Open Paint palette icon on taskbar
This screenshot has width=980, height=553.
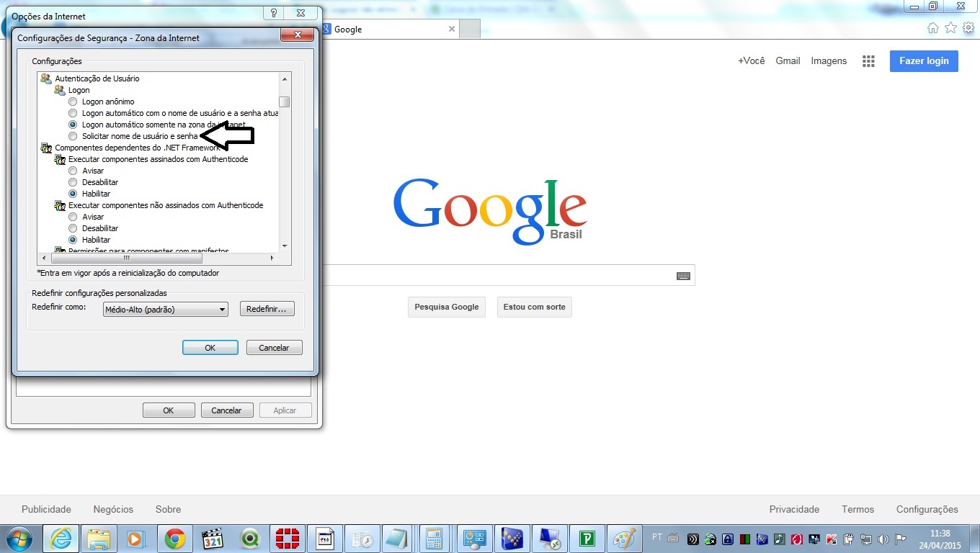(624, 539)
